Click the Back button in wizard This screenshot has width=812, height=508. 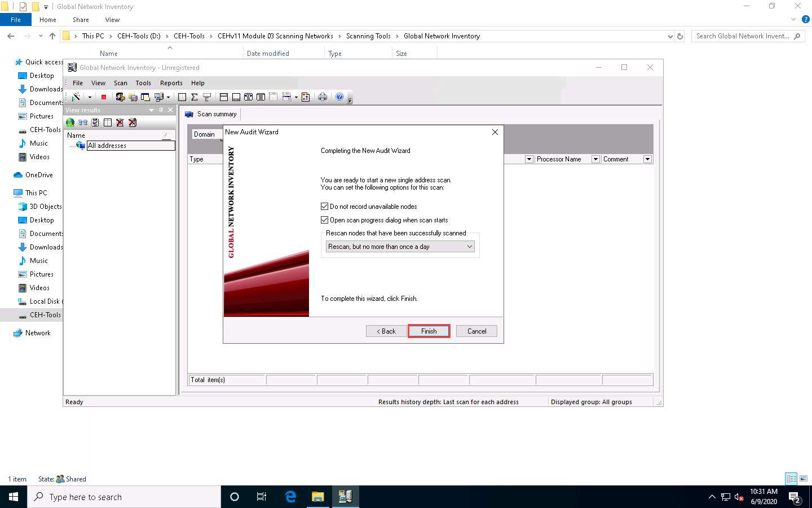tap(386, 331)
